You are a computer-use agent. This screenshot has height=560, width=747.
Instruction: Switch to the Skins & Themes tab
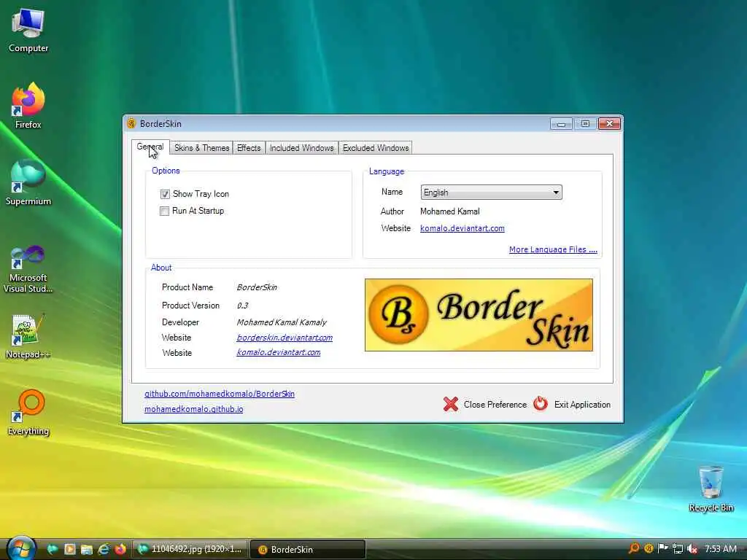tap(201, 148)
